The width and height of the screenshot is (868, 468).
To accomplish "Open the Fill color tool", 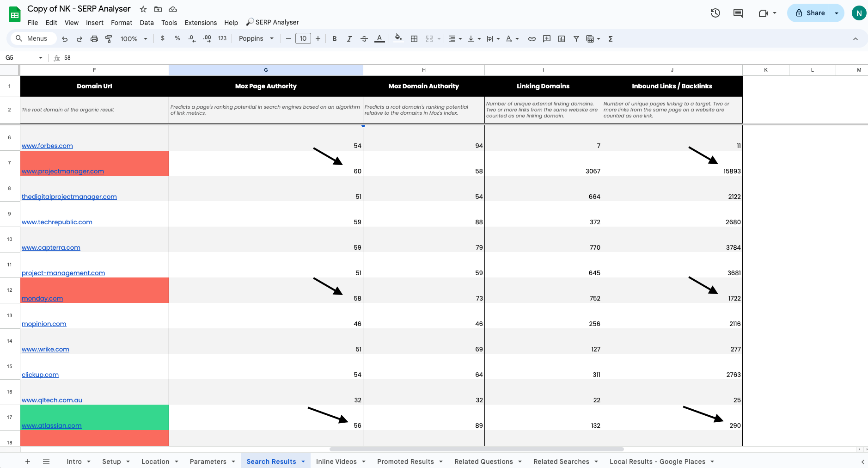I will pos(398,39).
